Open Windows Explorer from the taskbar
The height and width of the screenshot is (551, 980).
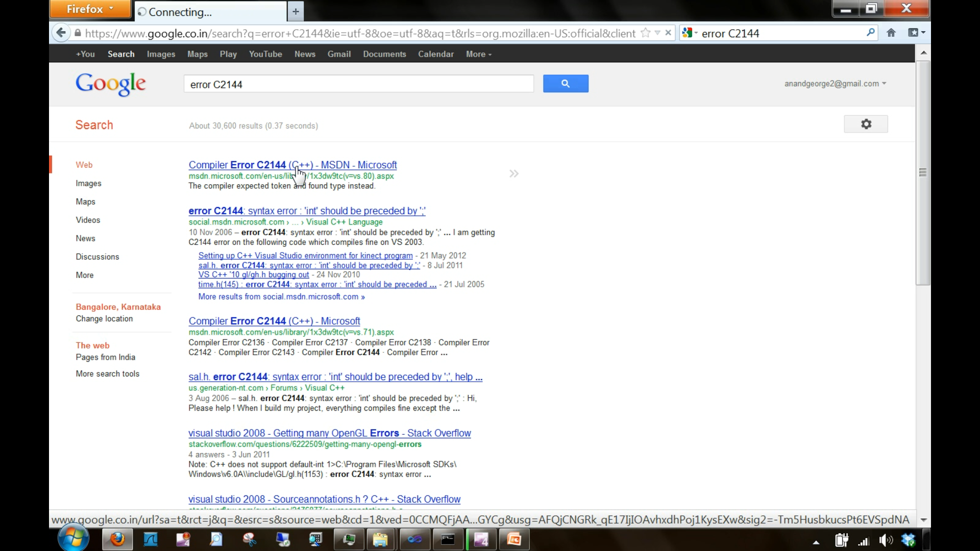pyautogui.click(x=381, y=539)
